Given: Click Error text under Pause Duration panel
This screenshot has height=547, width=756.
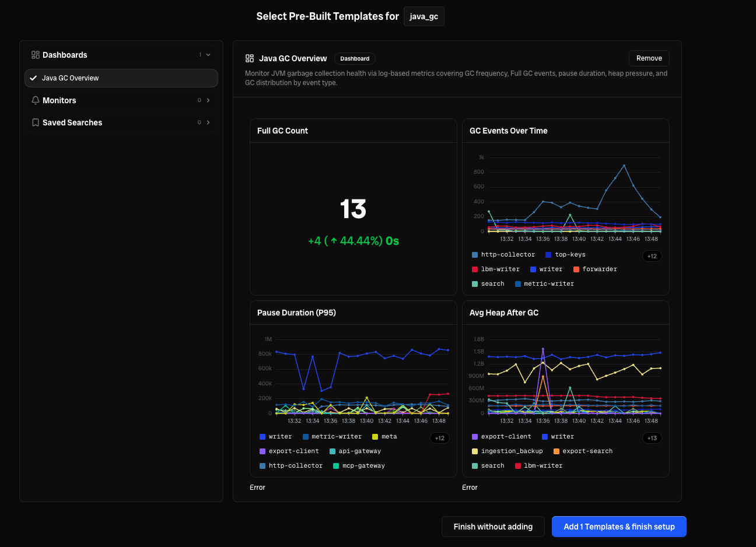Looking at the screenshot, I should 257,488.
